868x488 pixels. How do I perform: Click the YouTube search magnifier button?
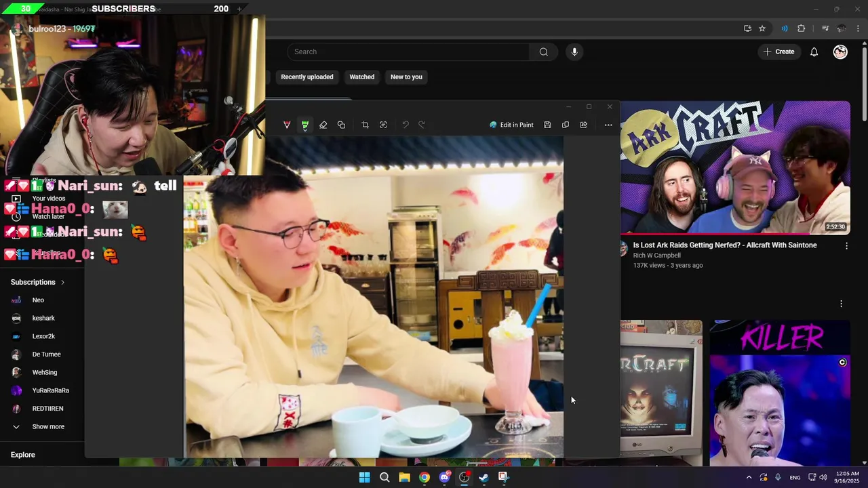(544, 52)
